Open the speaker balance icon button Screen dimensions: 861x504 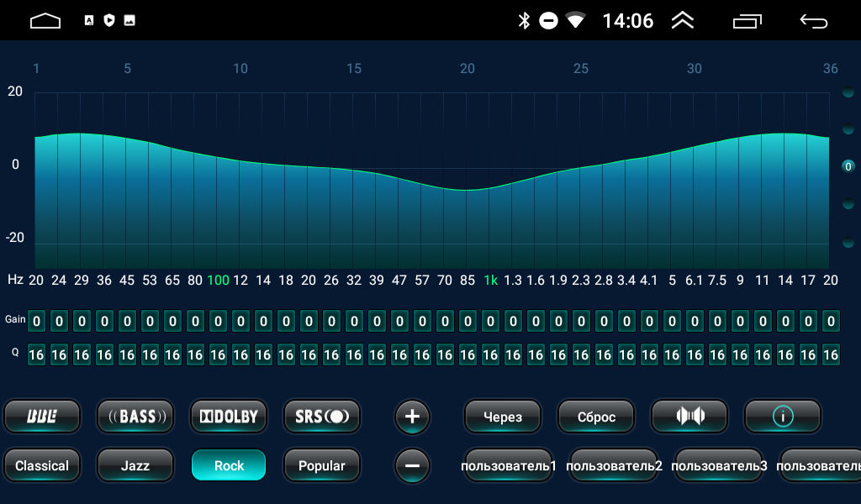[689, 416]
